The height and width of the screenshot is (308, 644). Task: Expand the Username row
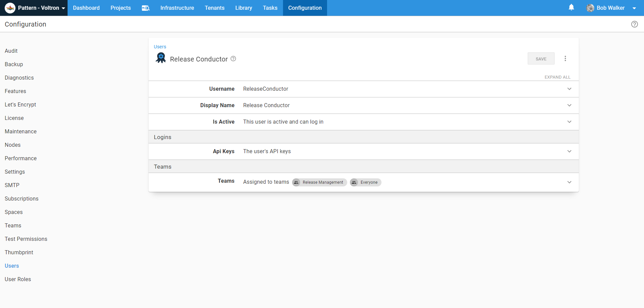click(569, 89)
